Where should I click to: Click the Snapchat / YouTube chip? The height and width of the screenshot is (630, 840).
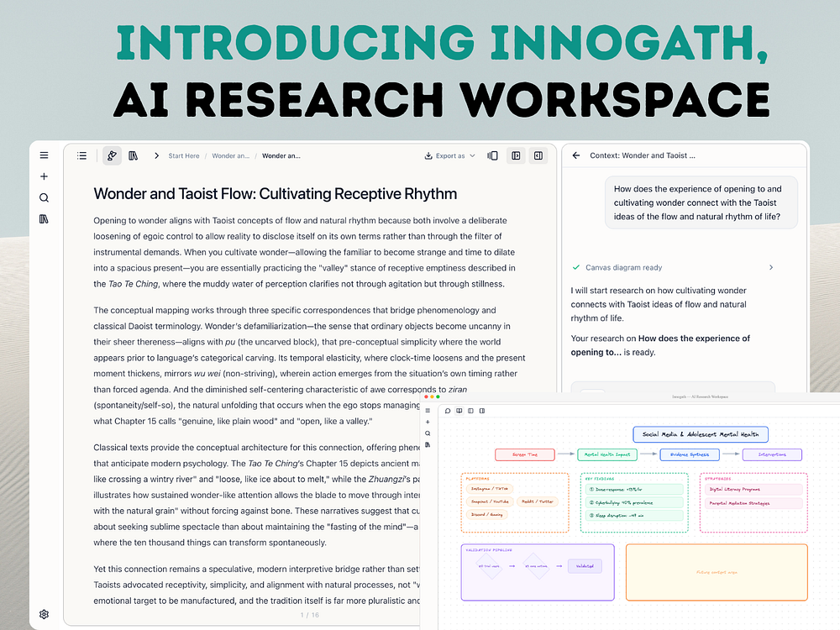pos(490,502)
